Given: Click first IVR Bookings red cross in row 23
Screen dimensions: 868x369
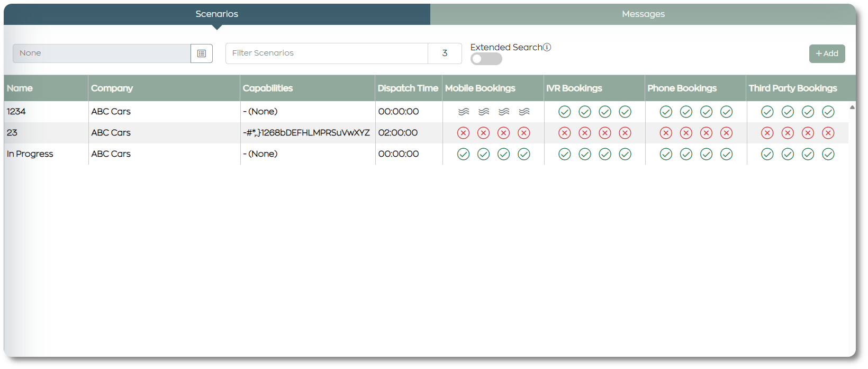Looking at the screenshot, I should (565, 133).
